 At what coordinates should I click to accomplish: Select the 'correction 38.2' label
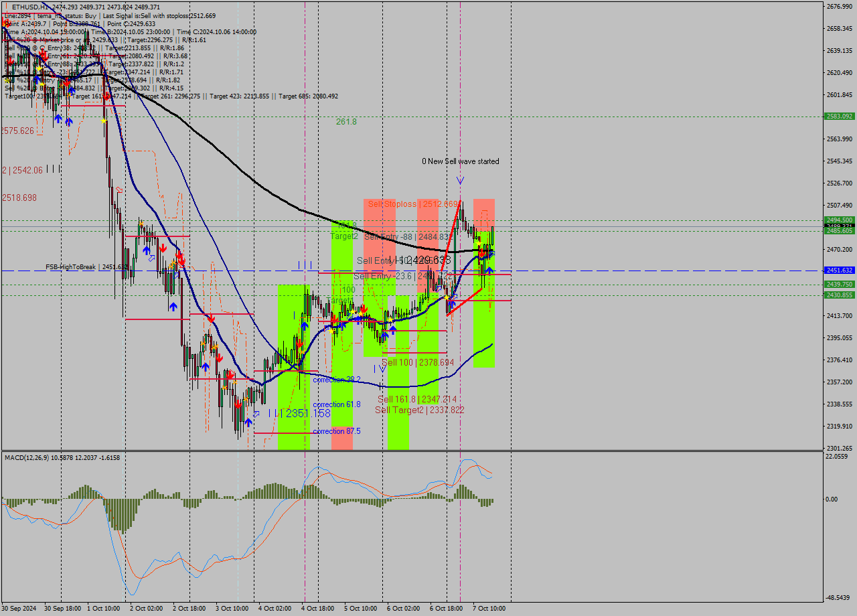click(337, 380)
